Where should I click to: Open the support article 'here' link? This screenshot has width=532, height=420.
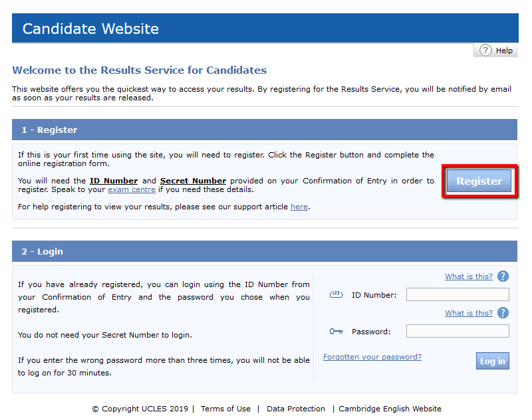tap(299, 207)
